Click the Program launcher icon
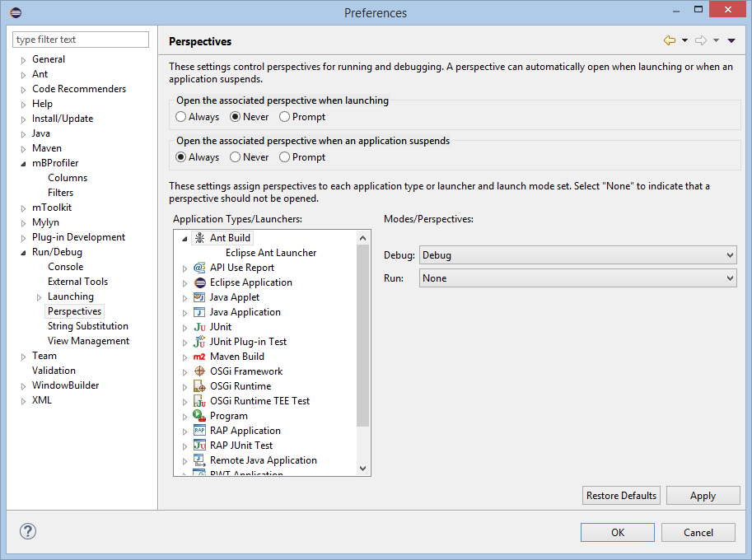Viewport: 752px width, 560px height. pyautogui.click(x=199, y=416)
